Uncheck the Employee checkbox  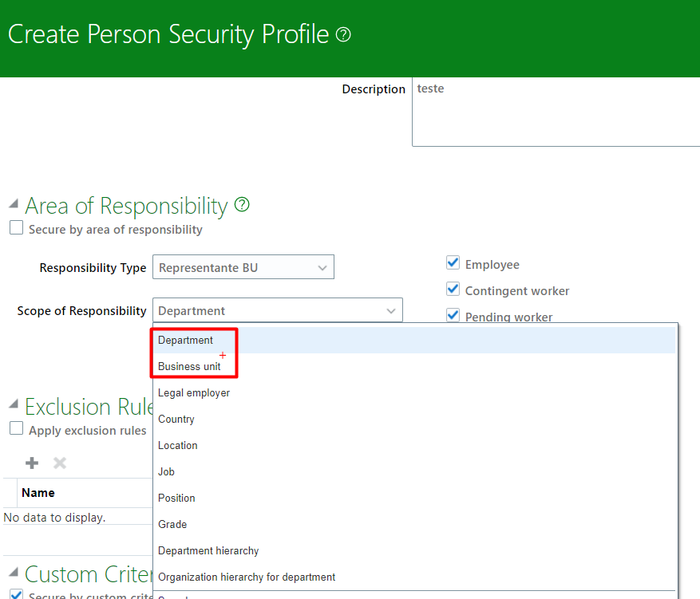point(453,262)
